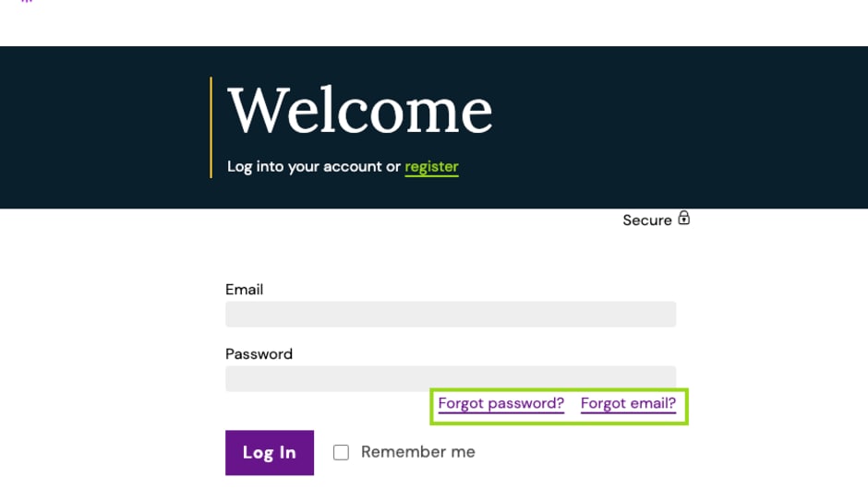Click the Secure padlock icon

(x=684, y=219)
